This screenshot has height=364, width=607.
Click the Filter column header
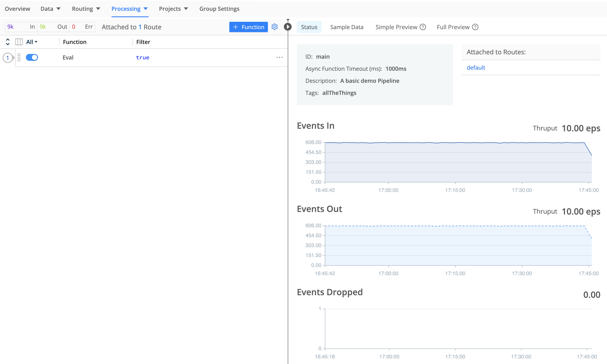[143, 42]
